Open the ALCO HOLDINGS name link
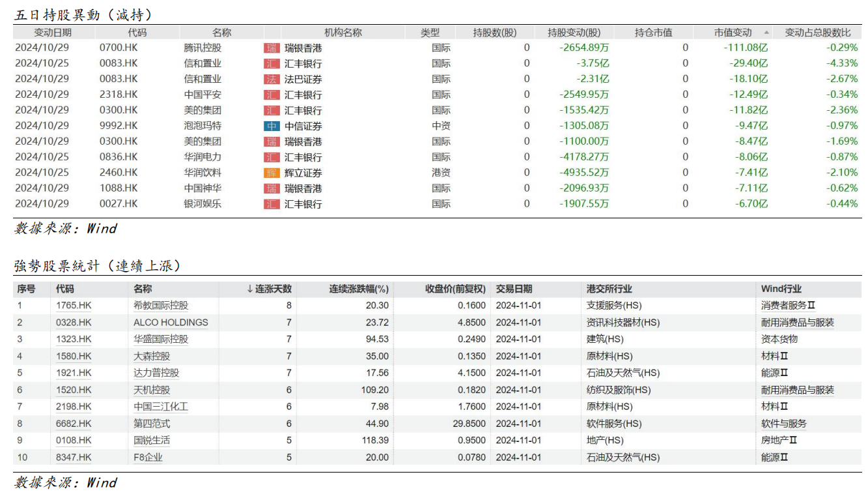The image size is (868, 496). point(171,323)
